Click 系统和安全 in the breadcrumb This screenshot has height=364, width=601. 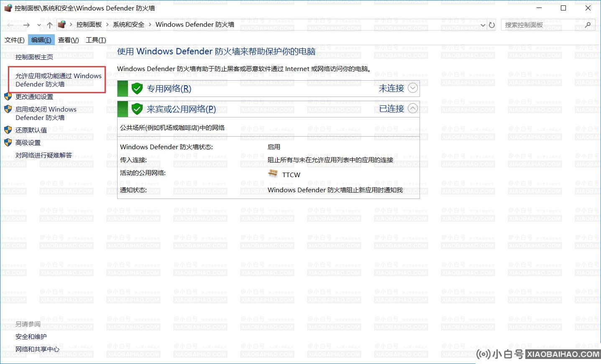click(x=128, y=25)
